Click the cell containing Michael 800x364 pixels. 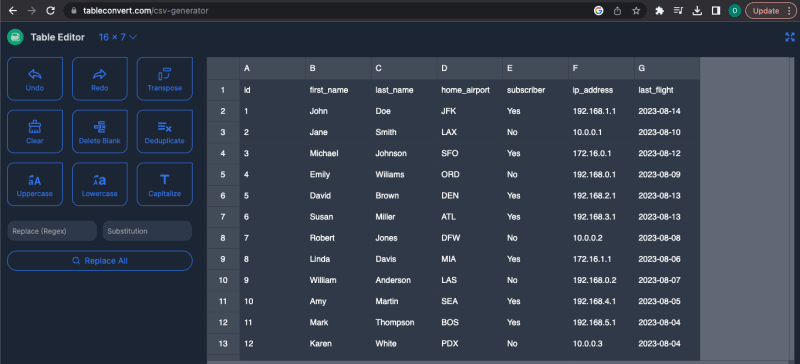pos(338,153)
